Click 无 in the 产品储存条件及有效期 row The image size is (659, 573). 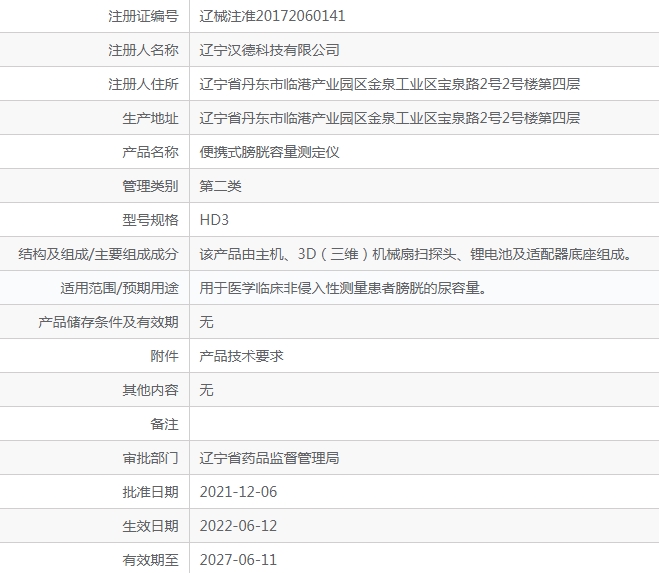206,322
